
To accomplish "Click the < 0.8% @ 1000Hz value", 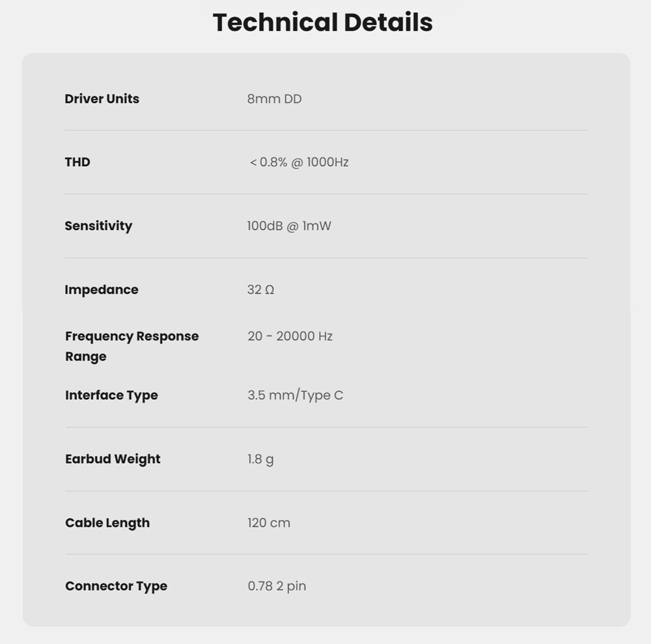I will click(299, 162).
